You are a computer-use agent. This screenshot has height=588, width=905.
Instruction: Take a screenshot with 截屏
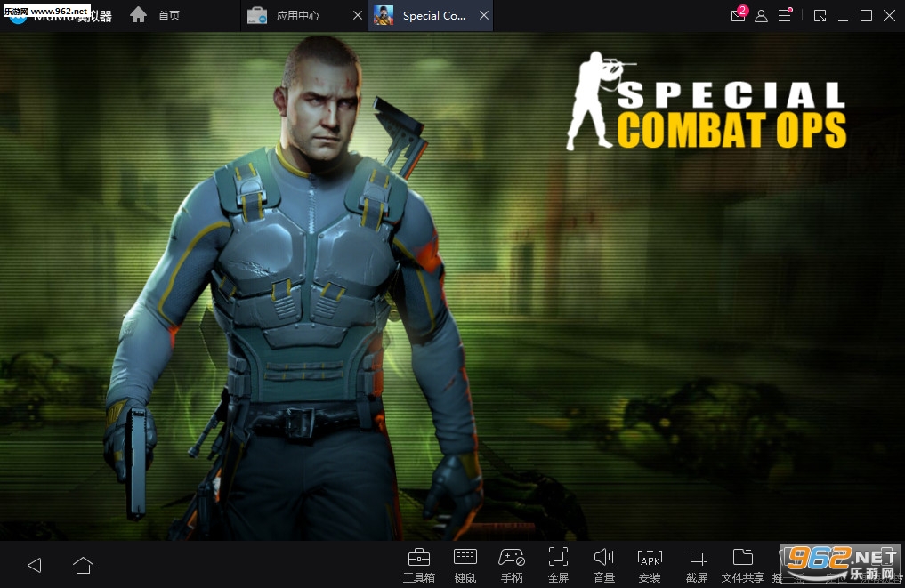coord(696,566)
